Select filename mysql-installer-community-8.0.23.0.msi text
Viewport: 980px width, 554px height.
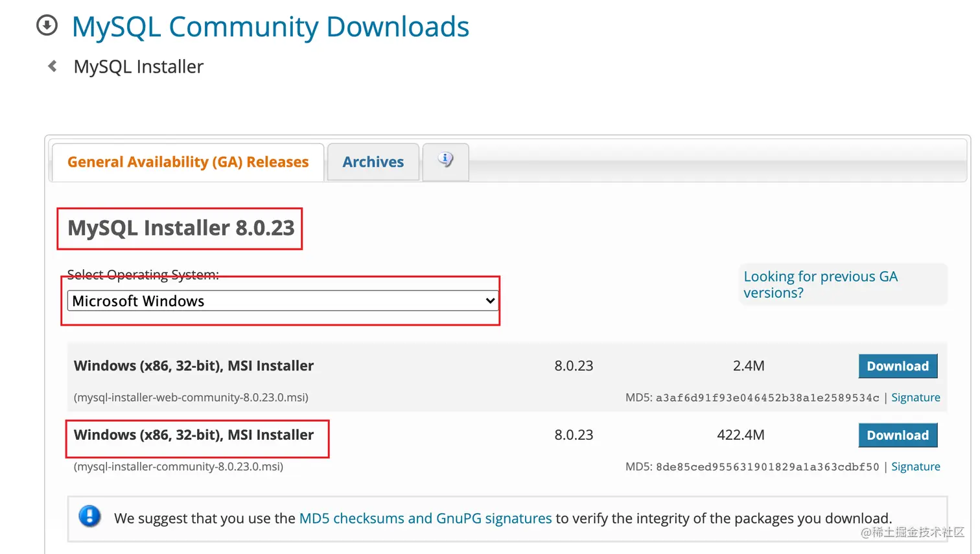[178, 466]
